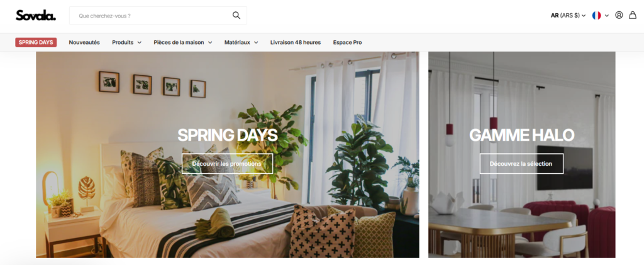The image size is (644, 265).
Task: Open Livraison 48 heures page
Action: coord(296,42)
